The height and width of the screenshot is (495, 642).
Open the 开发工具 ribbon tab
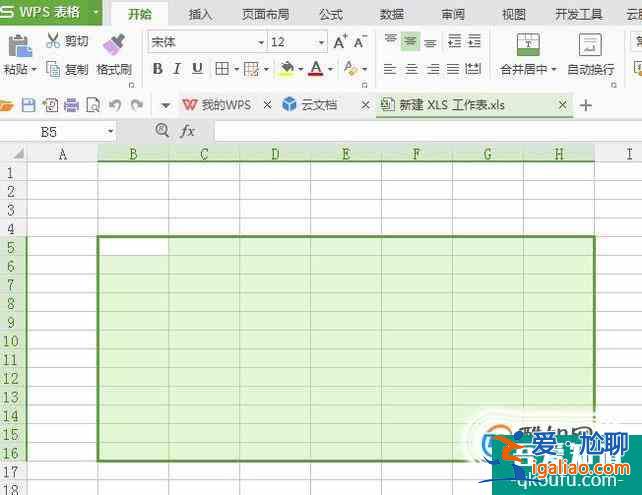pyautogui.click(x=579, y=14)
